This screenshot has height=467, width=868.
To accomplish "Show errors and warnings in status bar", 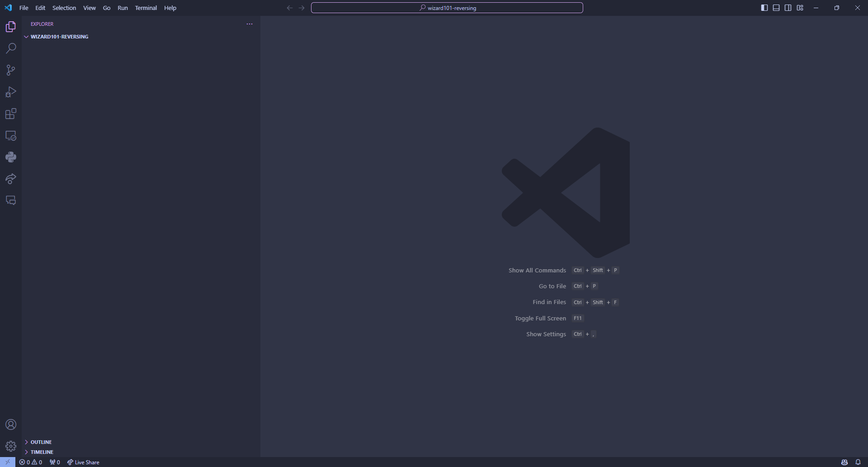I will [x=31, y=462].
